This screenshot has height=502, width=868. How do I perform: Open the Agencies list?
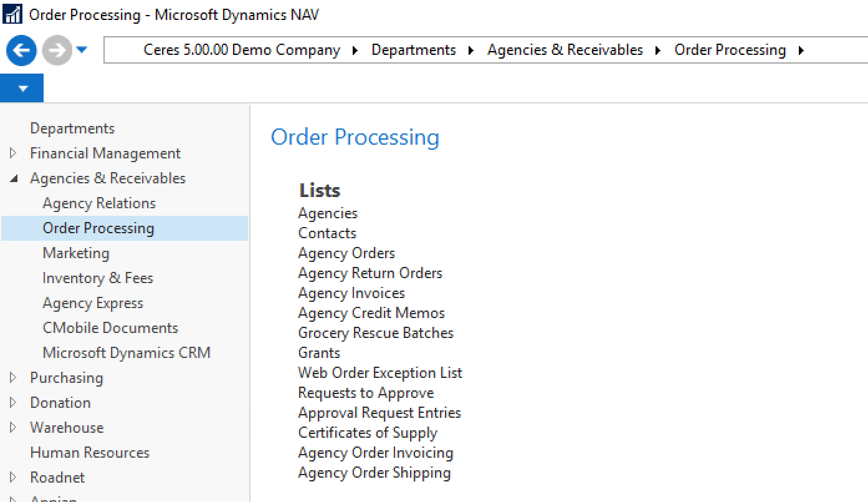(x=327, y=213)
